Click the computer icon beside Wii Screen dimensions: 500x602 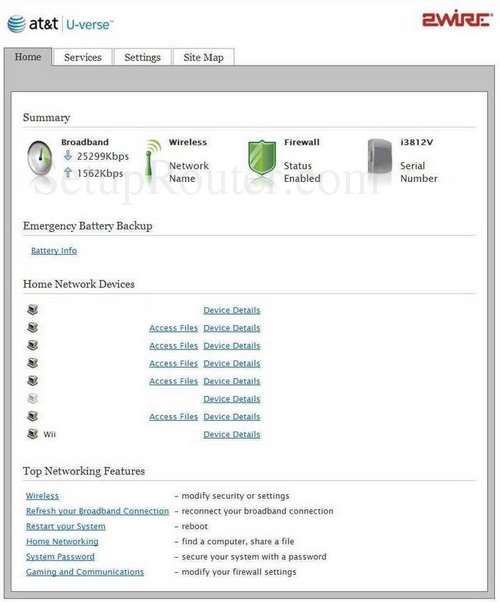[33, 434]
